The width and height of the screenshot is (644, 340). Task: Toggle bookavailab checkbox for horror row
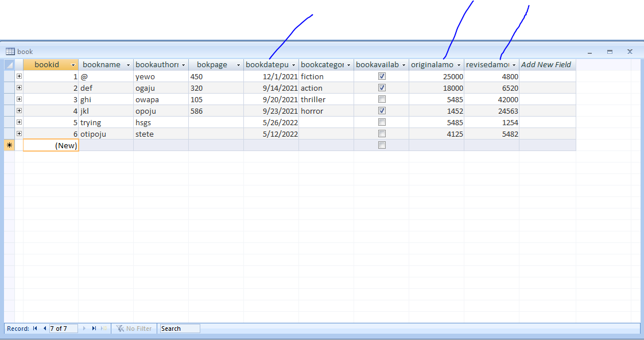click(x=382, y=111)
